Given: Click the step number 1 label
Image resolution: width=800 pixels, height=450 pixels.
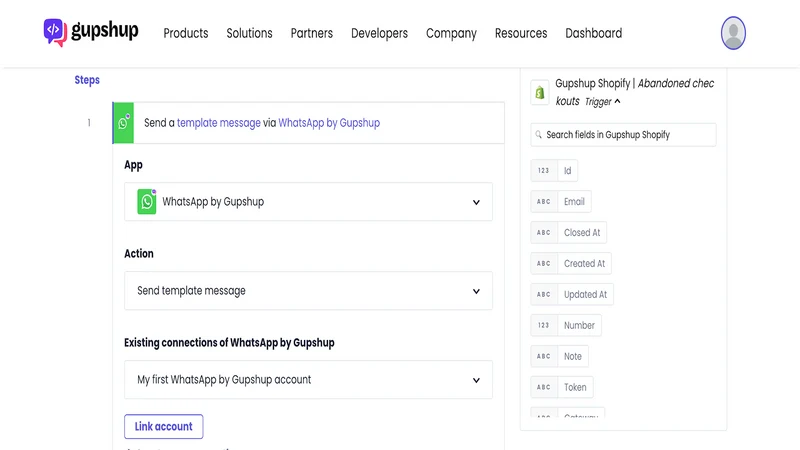Looking at the screenshot, I should pos(89,122).
